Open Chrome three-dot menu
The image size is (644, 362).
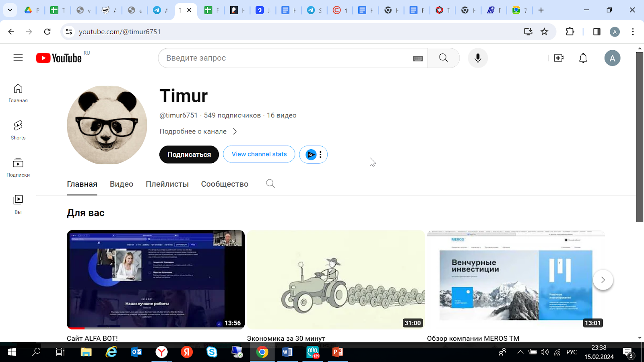pos(633,32)
